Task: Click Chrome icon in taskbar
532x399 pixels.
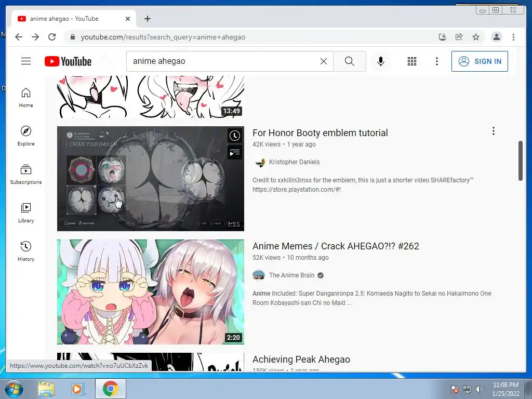Action: (111, 389)
